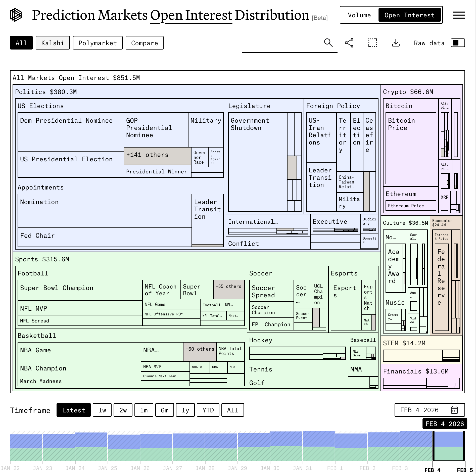Expand the +141 others tile
Screen dimensions: 476x474
158,156
